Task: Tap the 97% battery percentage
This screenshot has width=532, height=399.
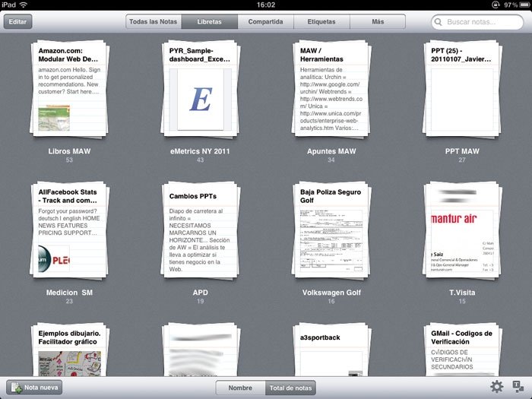Action: (511, 5)
